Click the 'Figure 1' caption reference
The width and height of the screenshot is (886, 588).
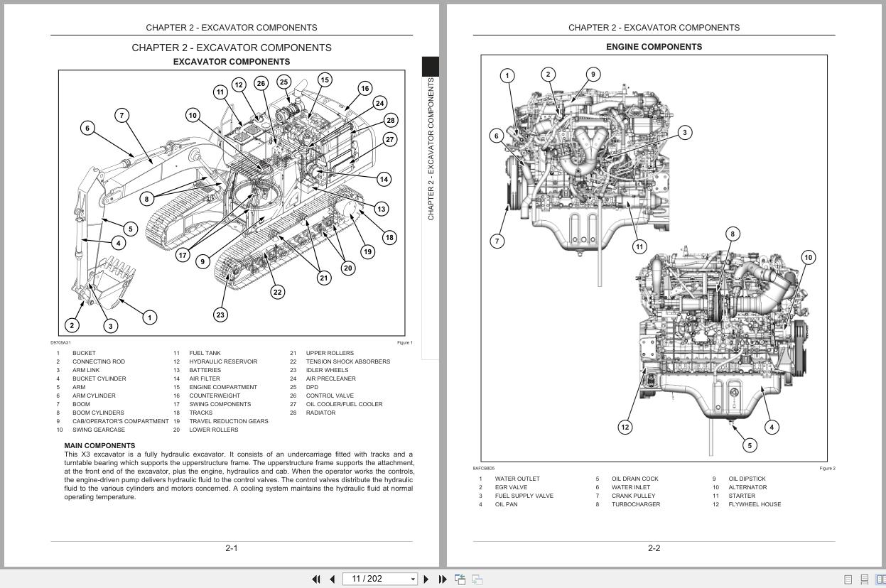405,342
